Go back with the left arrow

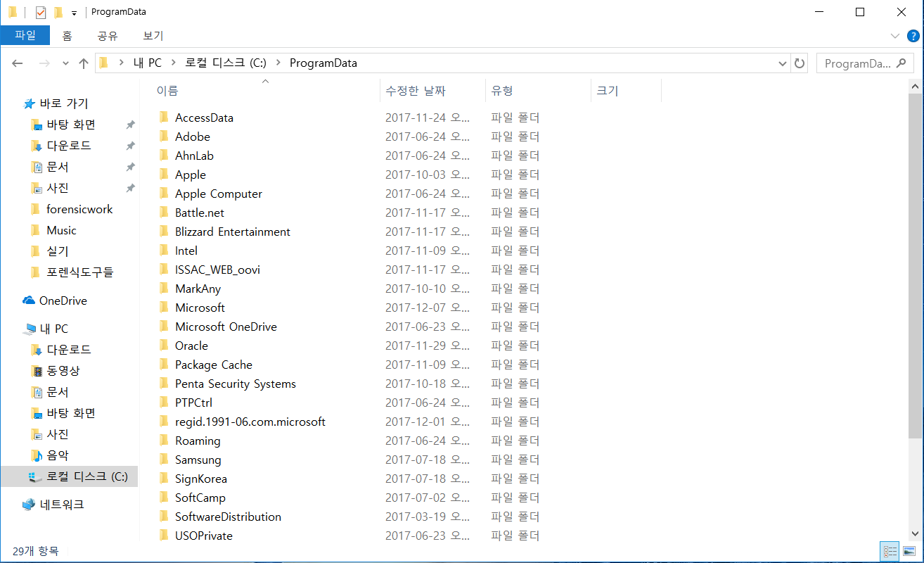point(18,63)
